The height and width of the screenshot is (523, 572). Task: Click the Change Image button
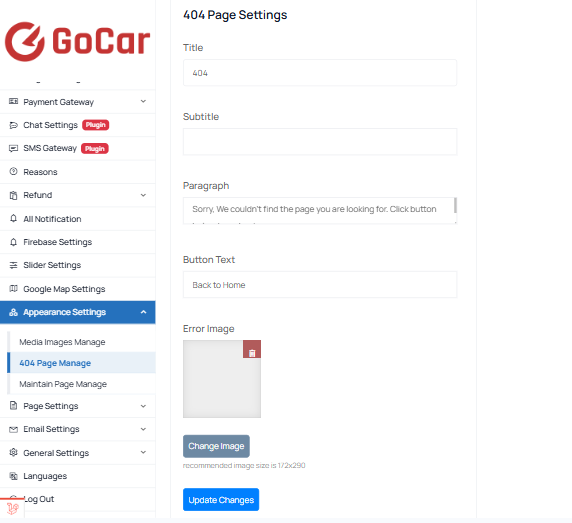(216, 446)
